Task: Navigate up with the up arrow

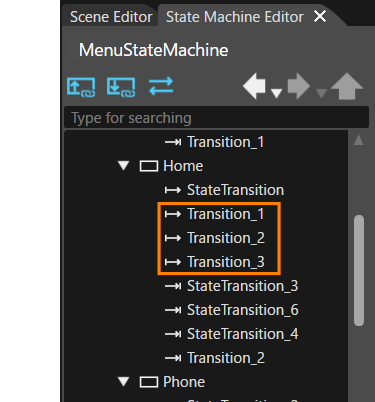Action: (x=347, y=86)
